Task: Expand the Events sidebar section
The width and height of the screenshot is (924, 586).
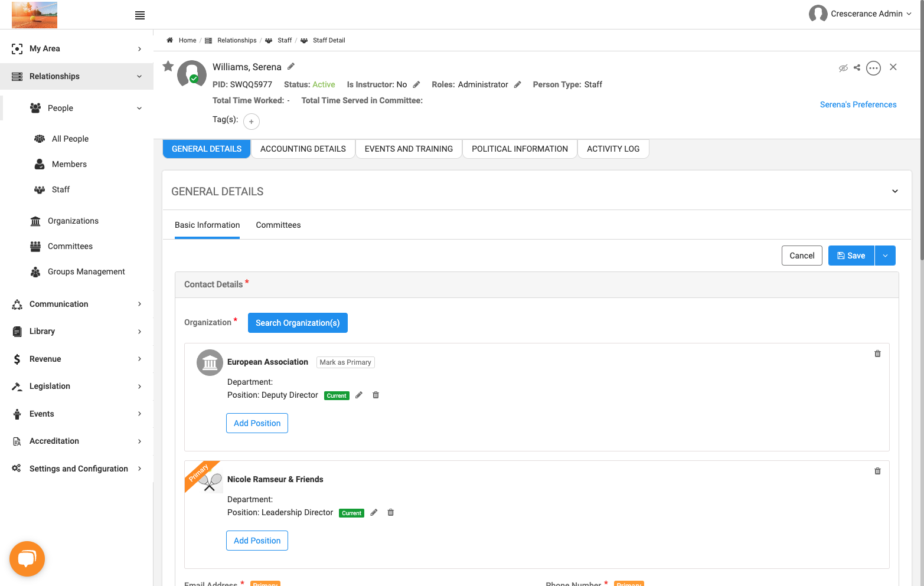Action: [x=77, y=414]
